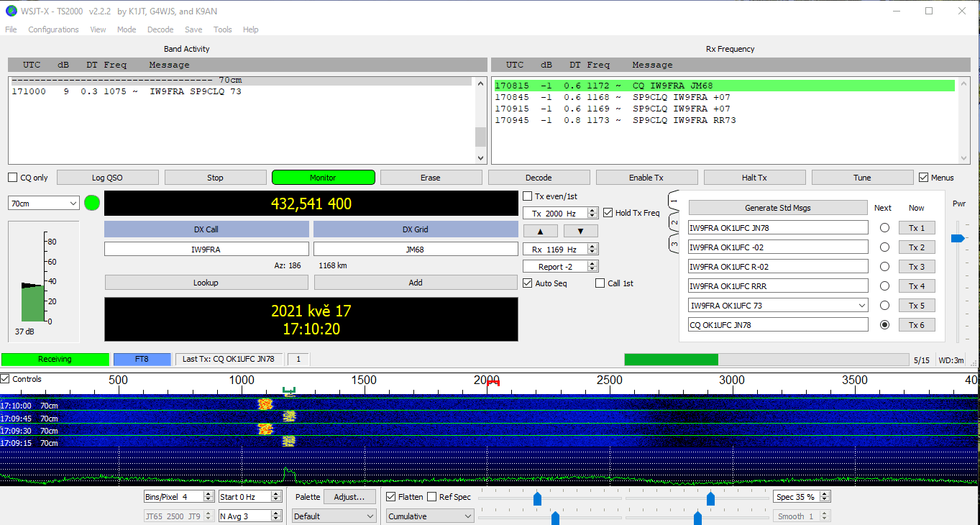Click the red Tx frequency marker on scale
Viewport: 980px width, 525px height.
[x=493, y=383]
